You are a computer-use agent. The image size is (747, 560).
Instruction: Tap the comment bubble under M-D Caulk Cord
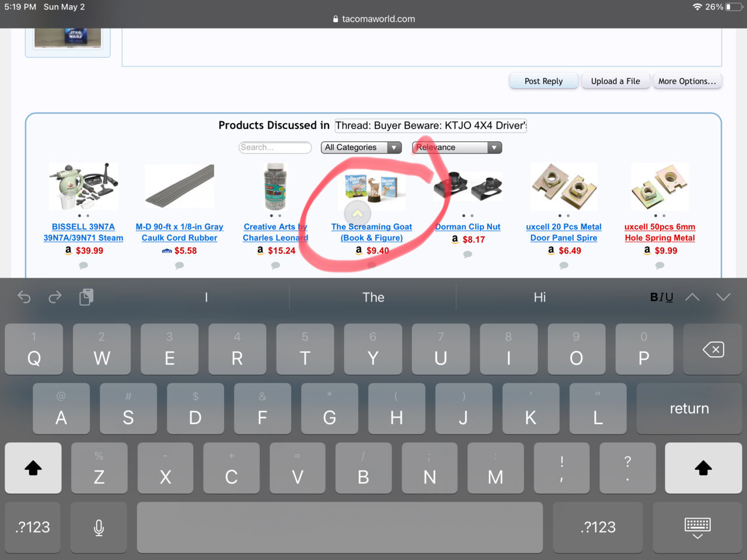tap(179, 265)
